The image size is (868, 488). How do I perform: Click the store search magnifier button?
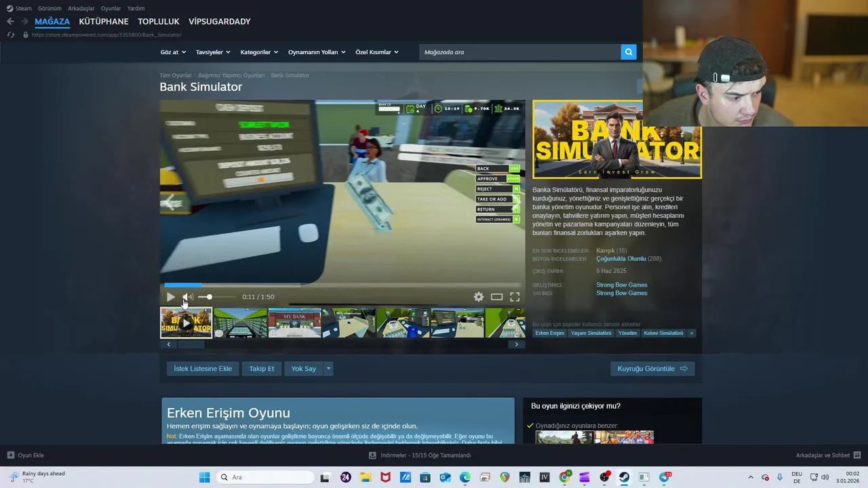click(629, 52)
